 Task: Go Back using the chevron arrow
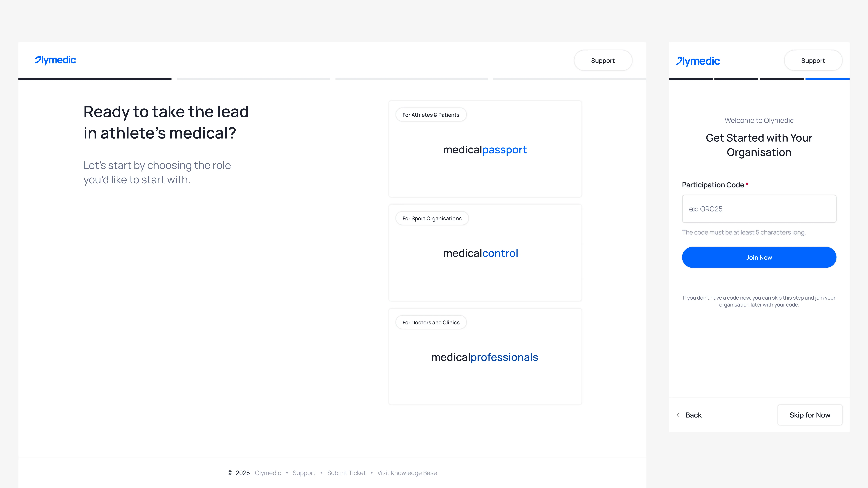(678, 415)
